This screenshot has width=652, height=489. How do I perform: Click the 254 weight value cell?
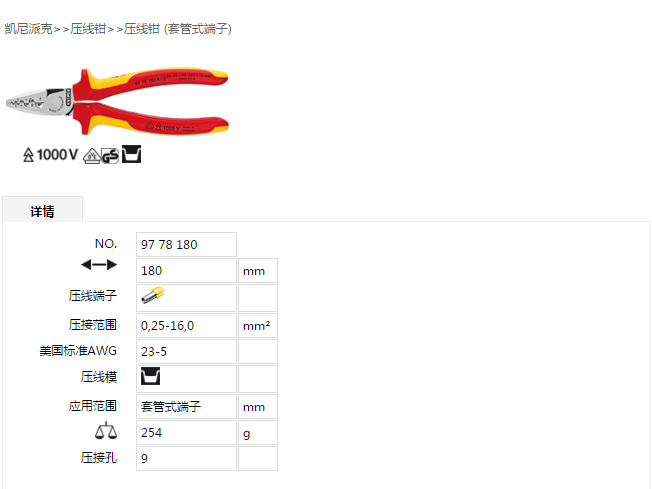186,433
